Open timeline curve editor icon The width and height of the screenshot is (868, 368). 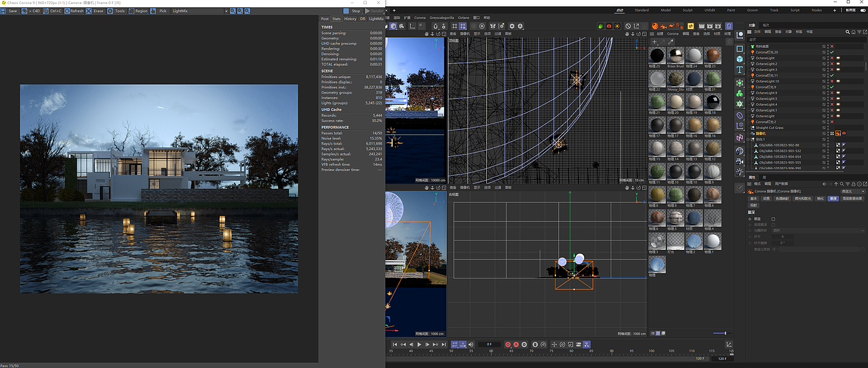point(729,344)
